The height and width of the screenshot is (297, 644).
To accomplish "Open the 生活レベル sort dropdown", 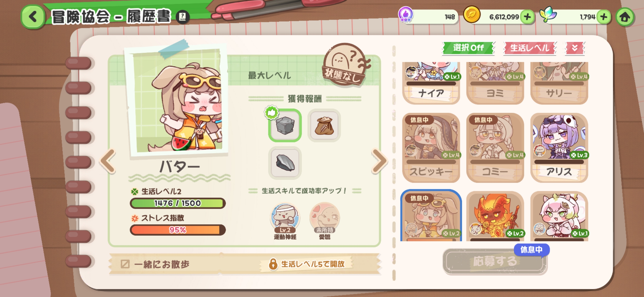I will 530,48.
